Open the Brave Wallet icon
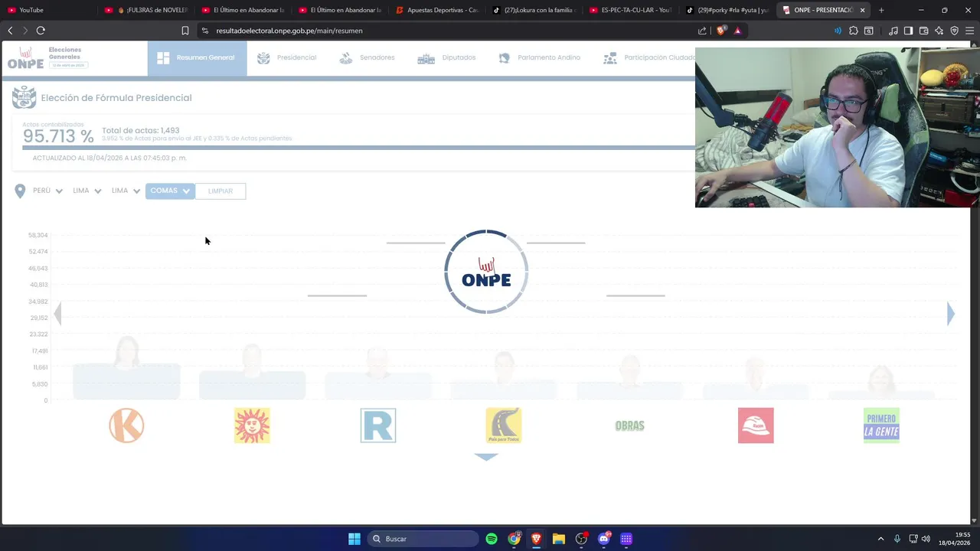980x551 pixels. coord(923,31)
